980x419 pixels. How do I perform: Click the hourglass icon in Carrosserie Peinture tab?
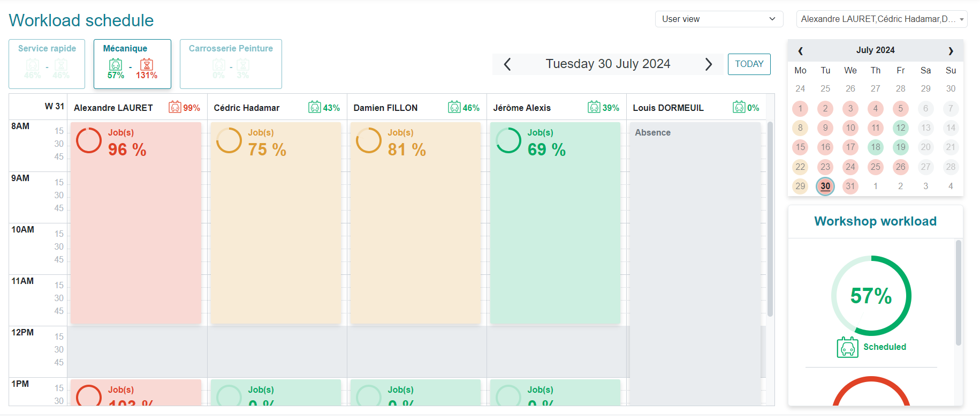click(x=243, y=65)
